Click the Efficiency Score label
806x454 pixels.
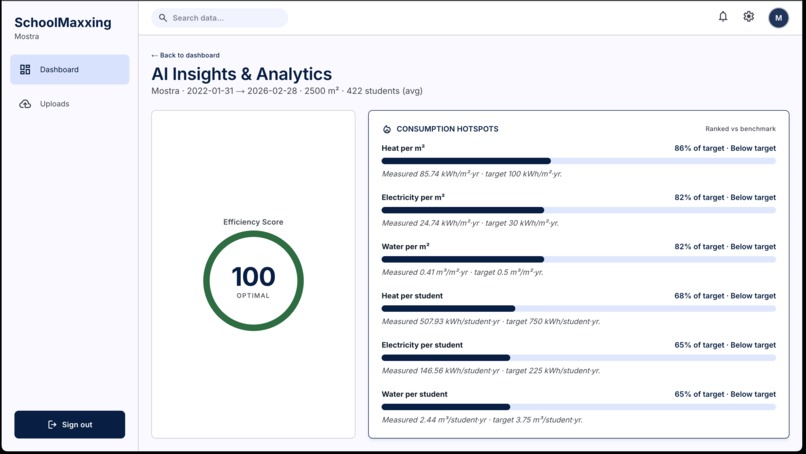pyautogui.click(x=253, y=222)
